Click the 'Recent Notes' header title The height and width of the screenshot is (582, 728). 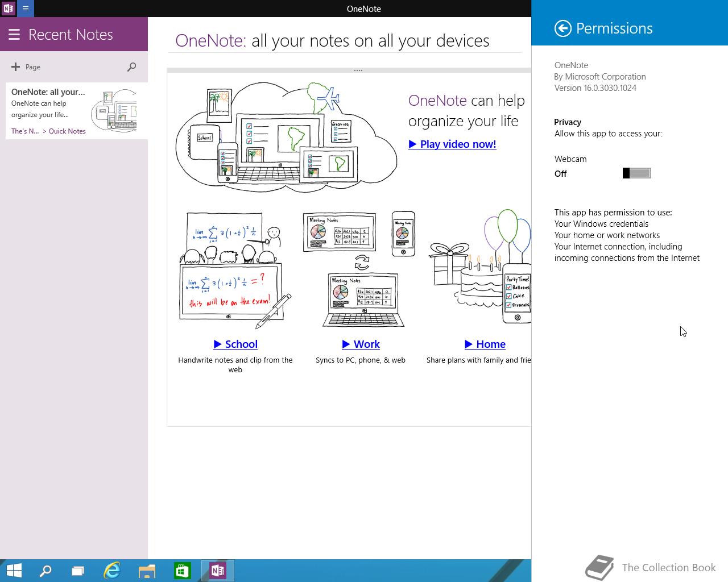71,35
